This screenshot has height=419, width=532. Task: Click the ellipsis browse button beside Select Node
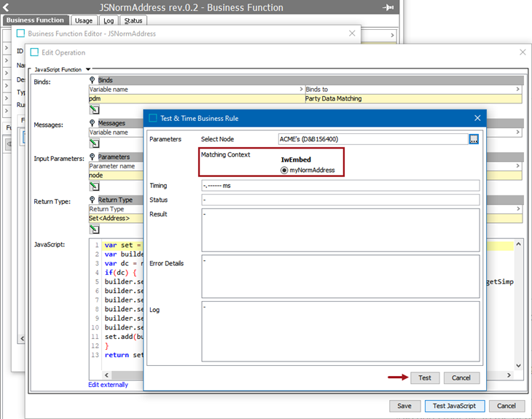474,139
